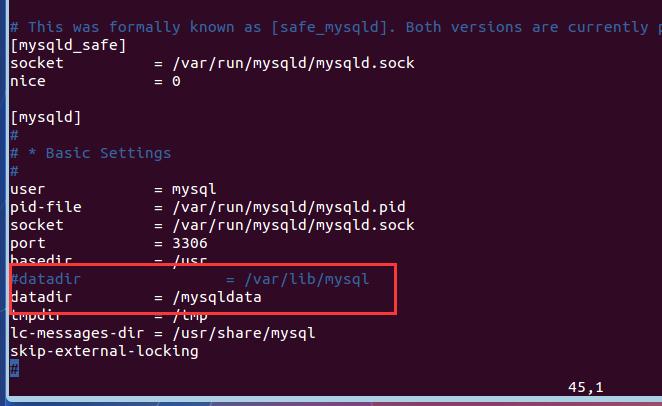Click the socket path under mysqld_safe
Image resolution: width=662 pixels, height=406 pixels.
tap(293, 63)
